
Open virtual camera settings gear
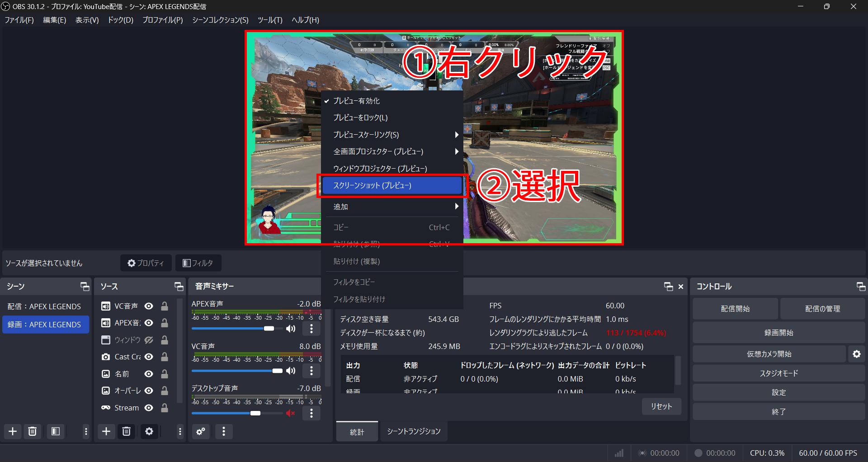857,354
